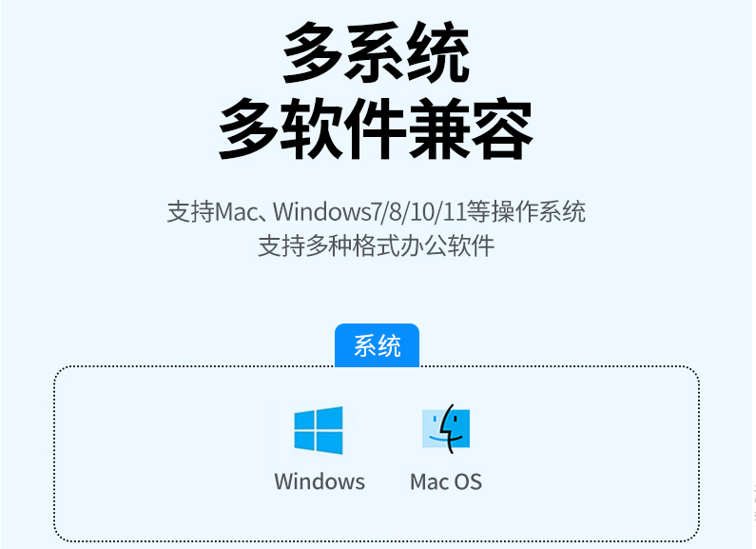Click the Mac OS text label
Image resolution: width=756 pixels, height=549 pixels.
[446, 481]
